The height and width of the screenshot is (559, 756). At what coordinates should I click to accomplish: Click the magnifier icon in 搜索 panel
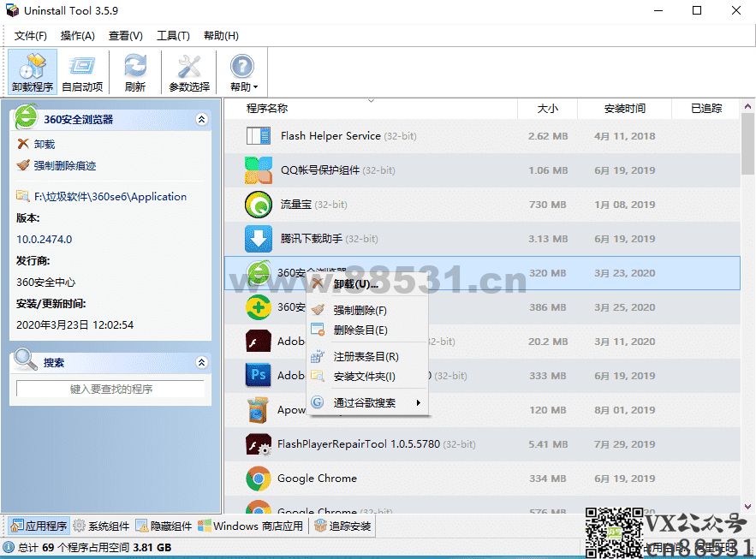pyautogui.click(x=26, y=360)
